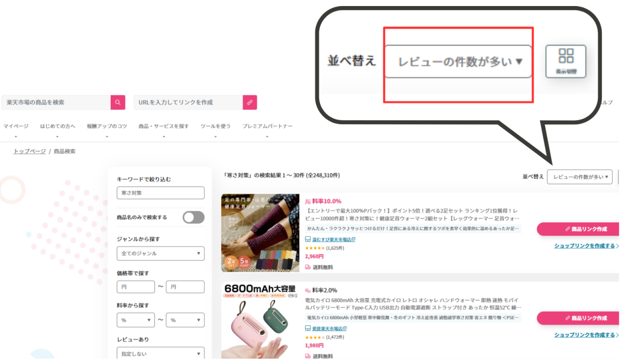This screenshot has height=362, width=644.
Task: Click the 6800mAh hand warmer product thumbnail
Action: pyautogui.click(x=260, y=321)
